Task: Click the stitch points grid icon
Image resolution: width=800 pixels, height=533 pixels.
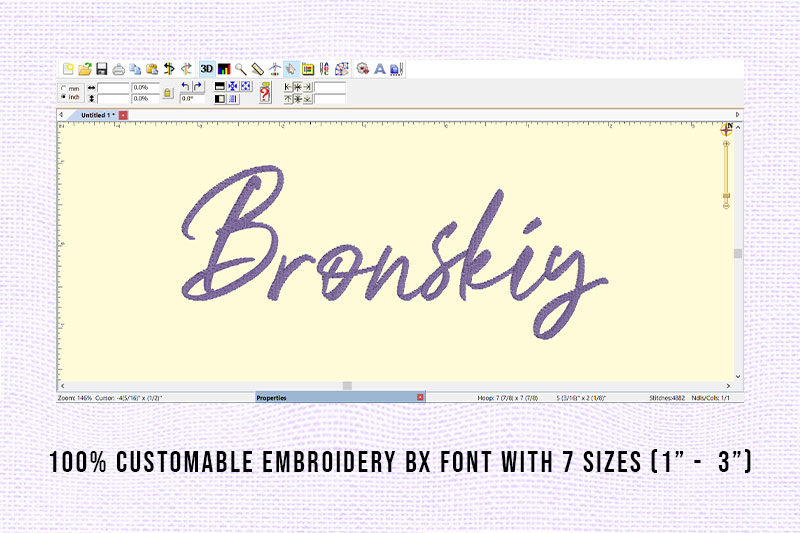Action: [341, 69]
